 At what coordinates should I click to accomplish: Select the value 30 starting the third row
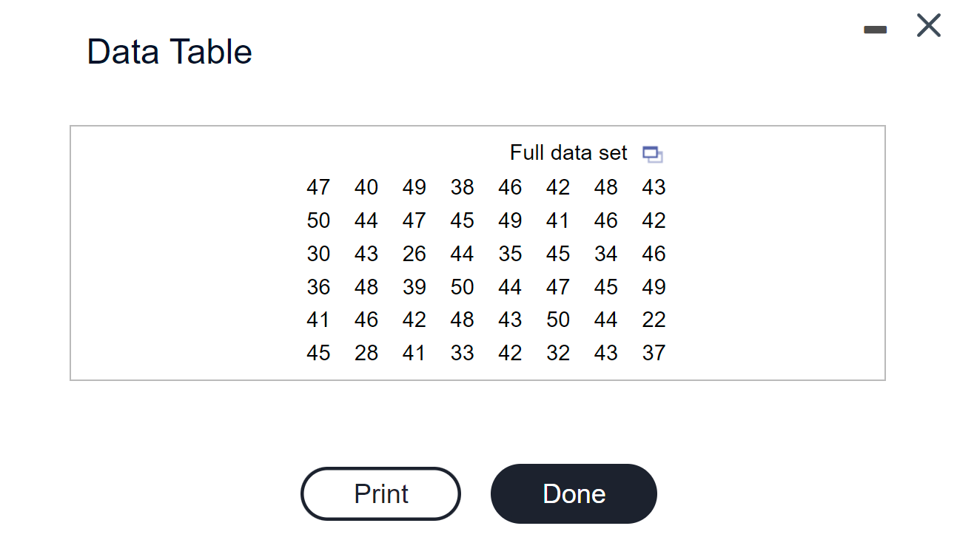point(318,254)
